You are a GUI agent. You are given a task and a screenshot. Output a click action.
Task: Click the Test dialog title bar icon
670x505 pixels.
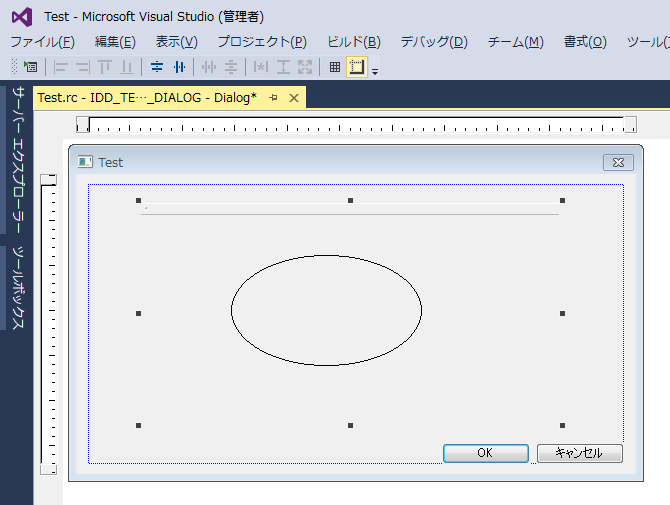85,162
